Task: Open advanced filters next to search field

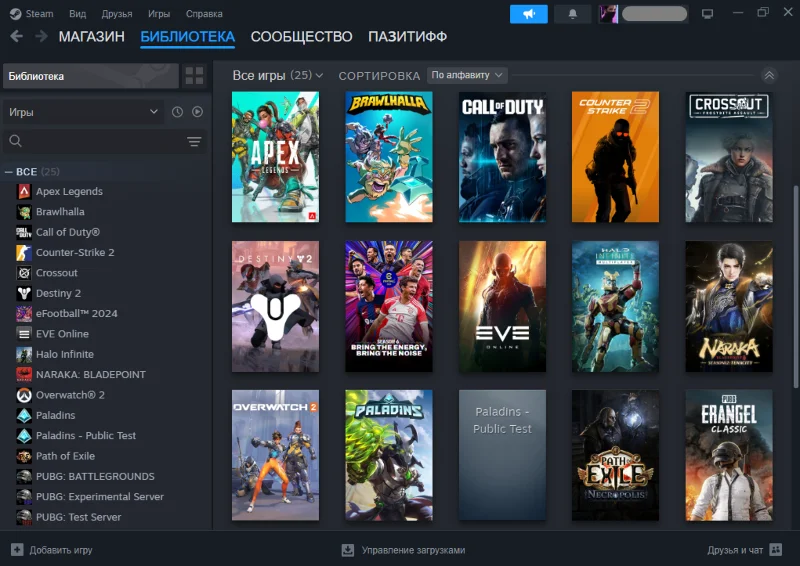Action: pos(194,142)
